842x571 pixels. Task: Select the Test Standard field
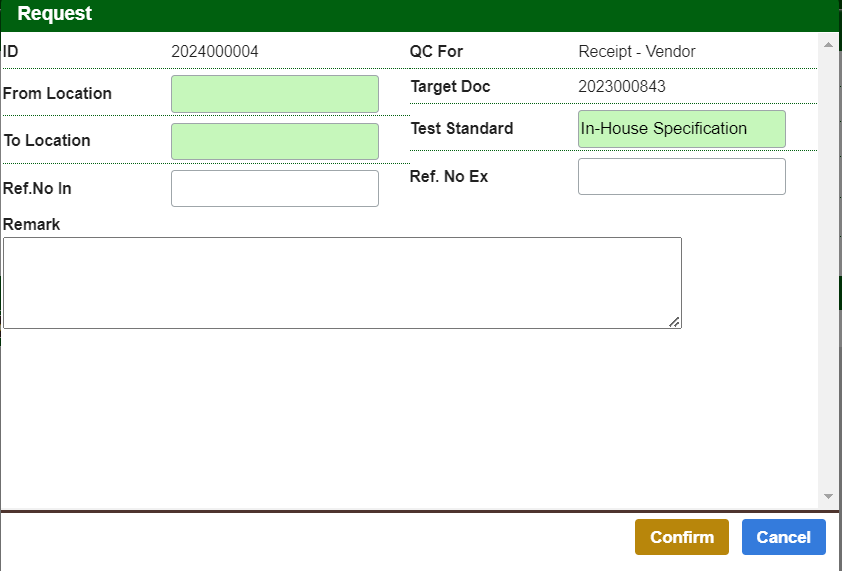click(681, 129)
